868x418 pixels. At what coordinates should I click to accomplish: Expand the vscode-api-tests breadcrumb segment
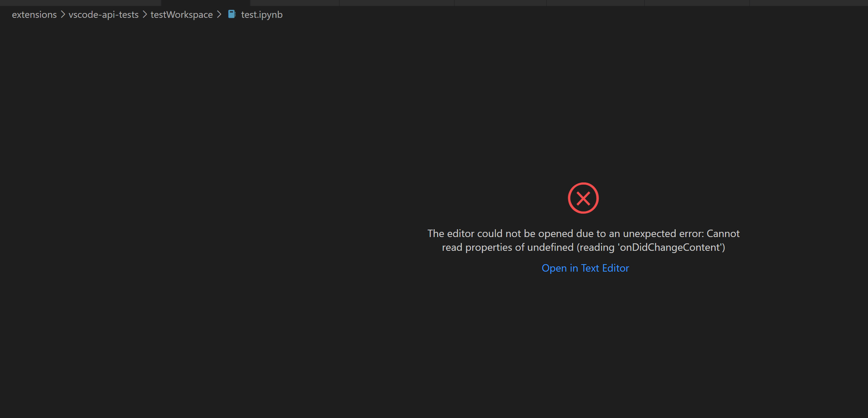pos(103,14)
